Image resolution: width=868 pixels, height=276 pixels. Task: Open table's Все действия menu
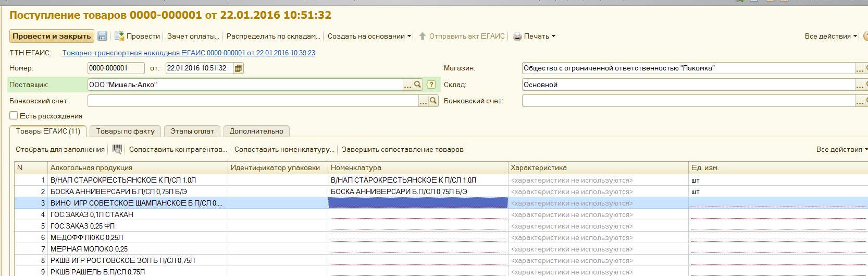pos(841,150)
